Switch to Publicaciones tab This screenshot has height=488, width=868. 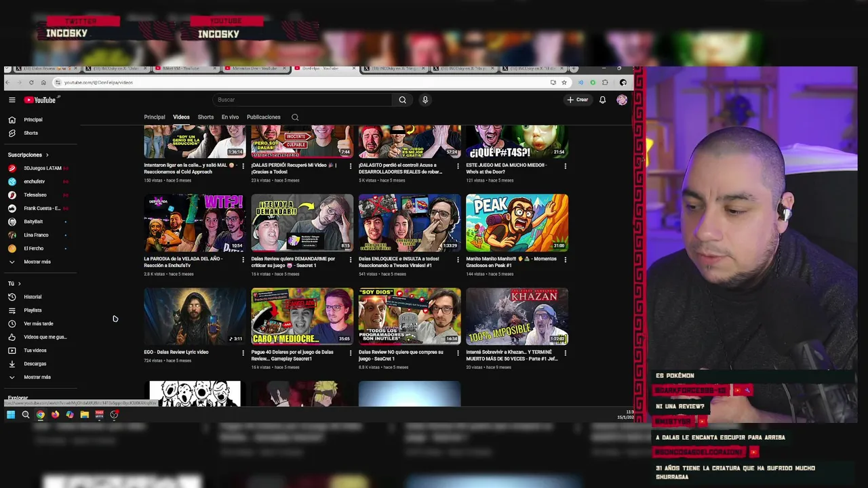tap(263, 117)
